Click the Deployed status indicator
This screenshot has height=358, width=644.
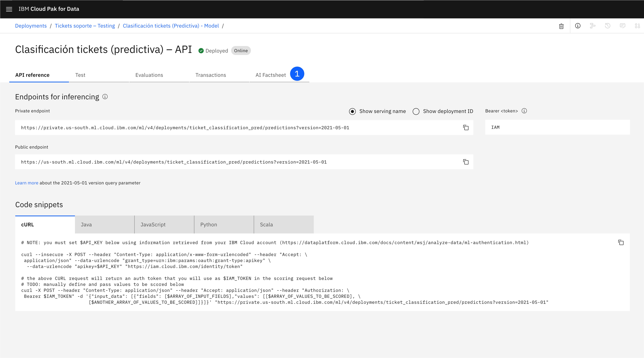(x=213, y=51)
